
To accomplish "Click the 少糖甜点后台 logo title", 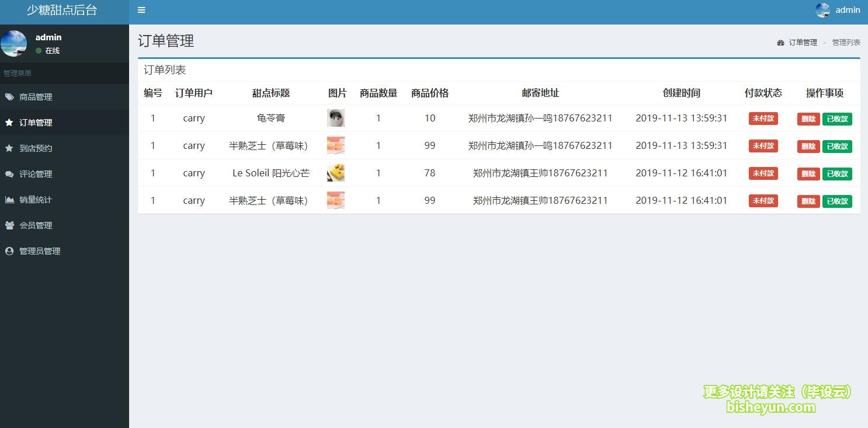I will click(62, 11).
